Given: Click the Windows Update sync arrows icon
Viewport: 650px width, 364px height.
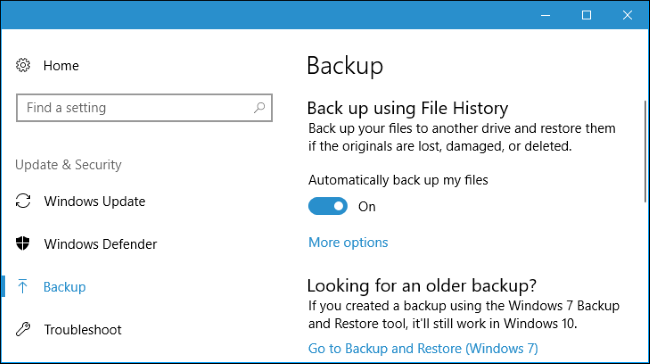Looking at the screenshot, I should [23, 201].
